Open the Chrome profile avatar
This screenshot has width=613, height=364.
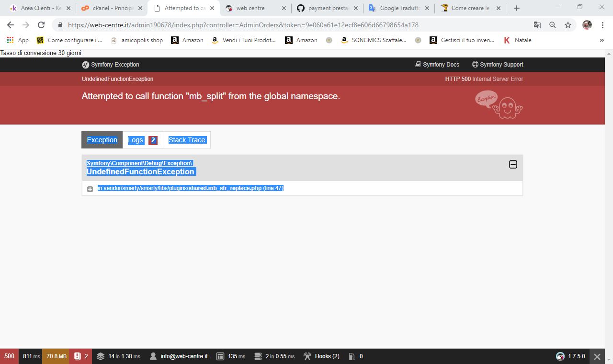coord(587,25)
